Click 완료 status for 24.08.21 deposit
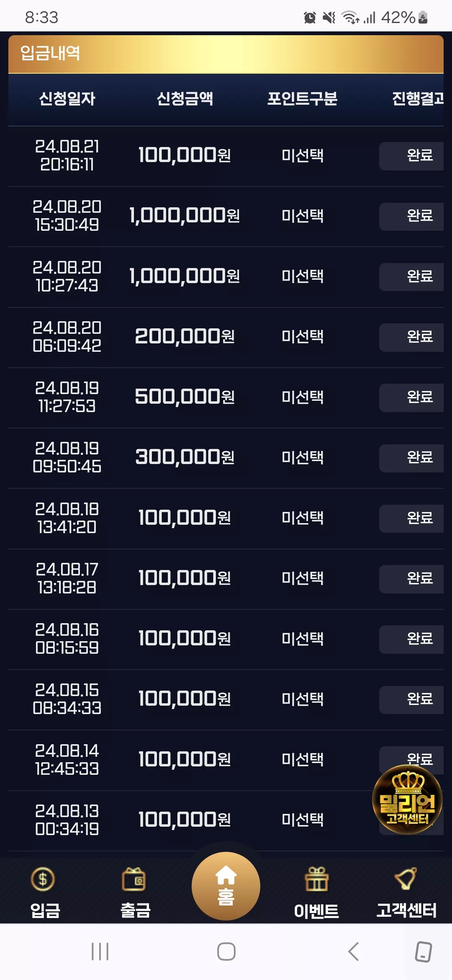Viewport: 452px width, 980px height. [x=411, y=156]
